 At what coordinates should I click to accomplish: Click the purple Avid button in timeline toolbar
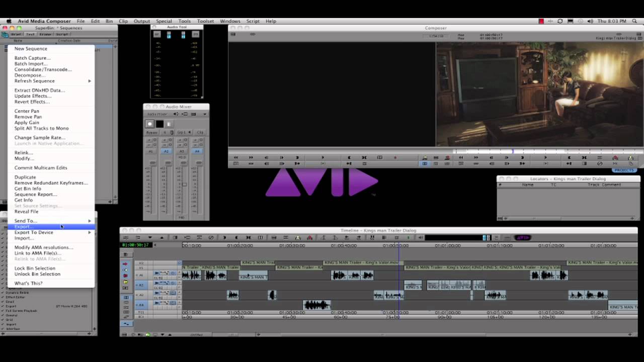point(523,238)
